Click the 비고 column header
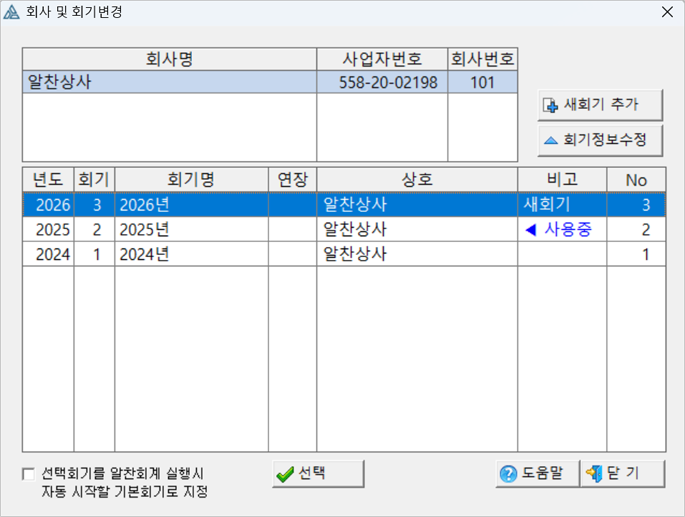 pos(562,180)
